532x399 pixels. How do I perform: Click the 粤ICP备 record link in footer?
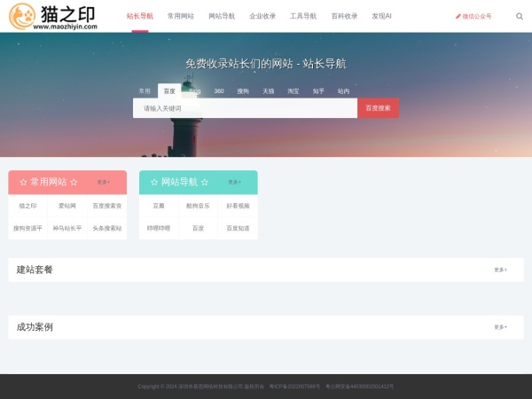coord(294,387)
